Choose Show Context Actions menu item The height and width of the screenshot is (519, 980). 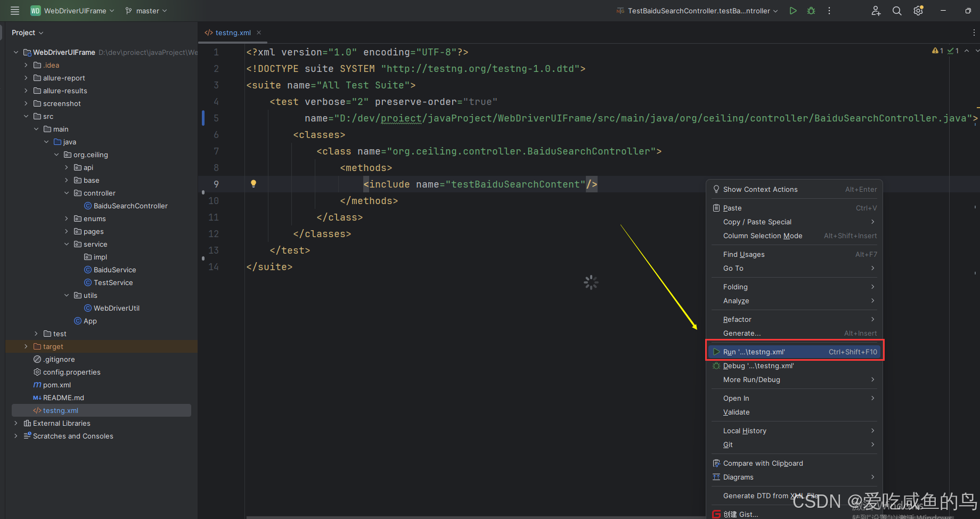[794, 189]
